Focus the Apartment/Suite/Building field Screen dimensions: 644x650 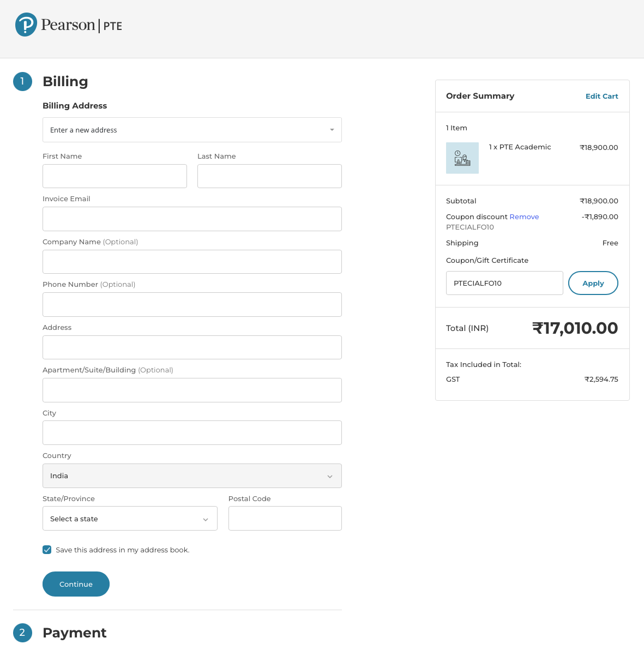pyautogui.click(x=192, y=390)
